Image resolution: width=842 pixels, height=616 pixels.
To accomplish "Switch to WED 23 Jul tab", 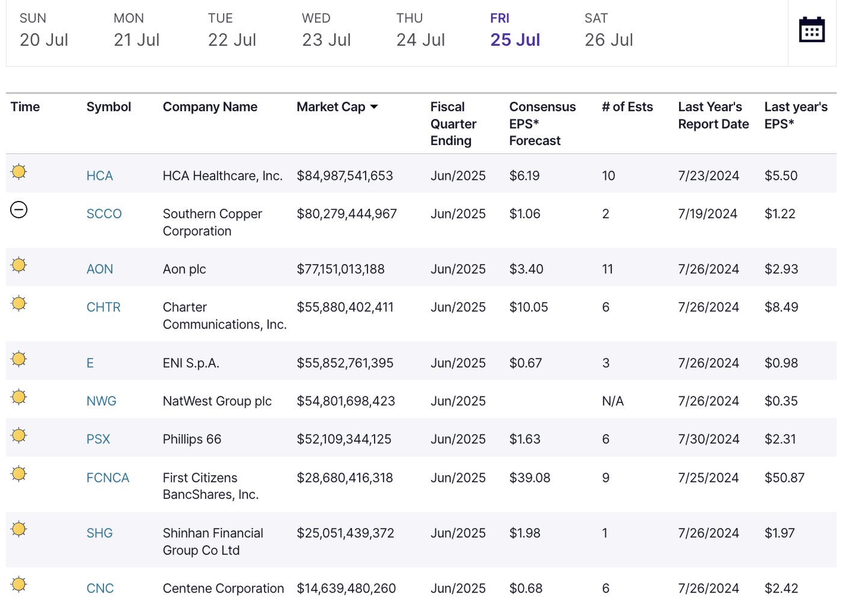I will tap(326, 30).
